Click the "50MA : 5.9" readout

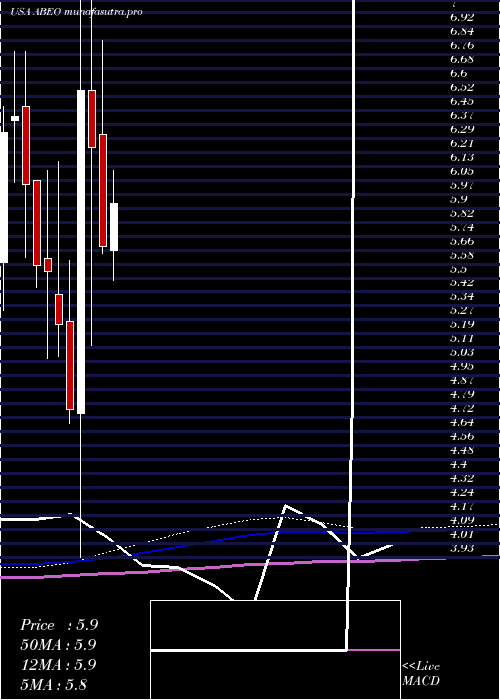tap(58, 645)
